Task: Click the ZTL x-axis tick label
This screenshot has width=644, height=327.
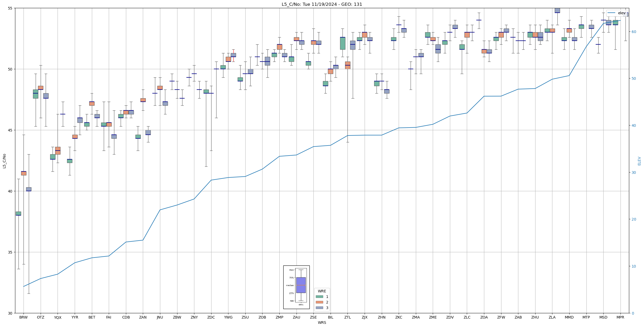Action: point(347,317)
